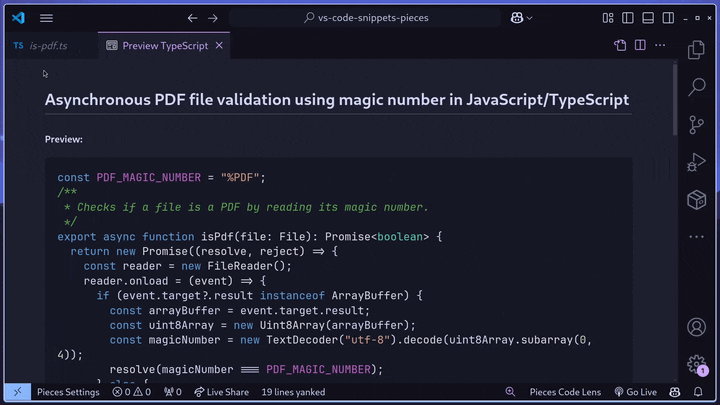Image resolution: width=720 pixels, height=405 pixels.
Task: Toggle the bottom panel visibility
Action: pyautogui.click(x=648, y=18)
